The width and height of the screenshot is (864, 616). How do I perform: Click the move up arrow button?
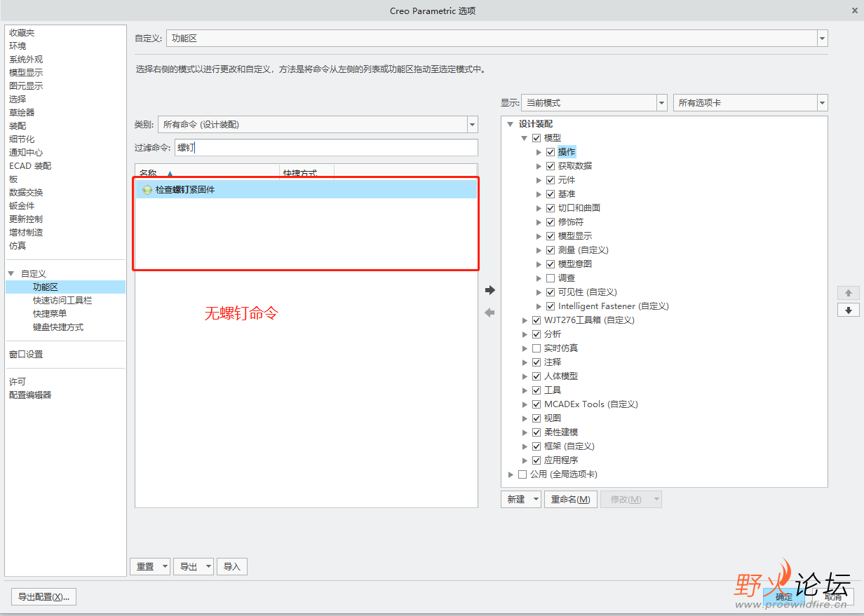[848, 293]
